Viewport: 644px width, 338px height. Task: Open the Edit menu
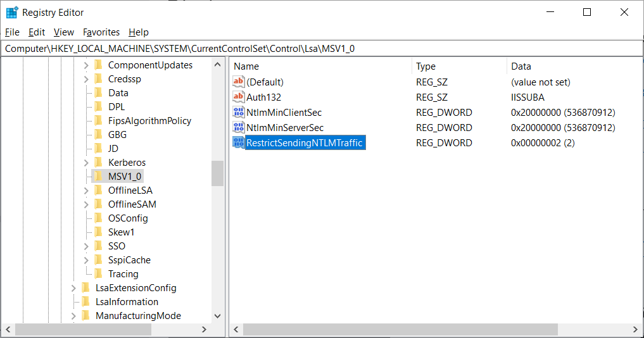pyautogui.click(x=37, y=32)
